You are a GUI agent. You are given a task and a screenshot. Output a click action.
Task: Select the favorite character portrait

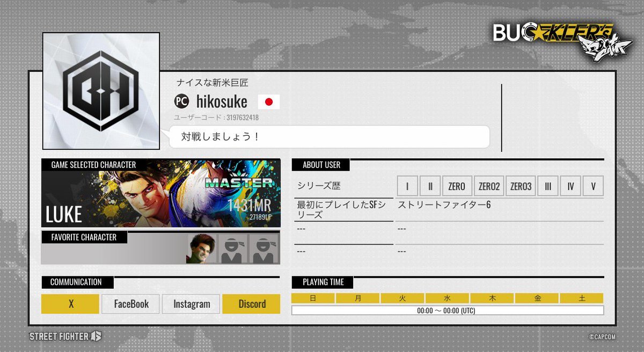201,249
